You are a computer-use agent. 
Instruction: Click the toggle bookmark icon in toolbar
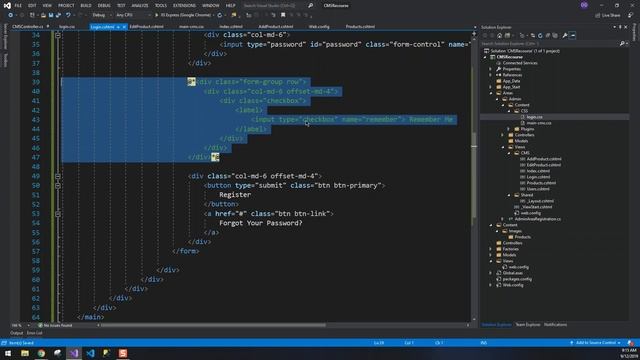[283, 15]
